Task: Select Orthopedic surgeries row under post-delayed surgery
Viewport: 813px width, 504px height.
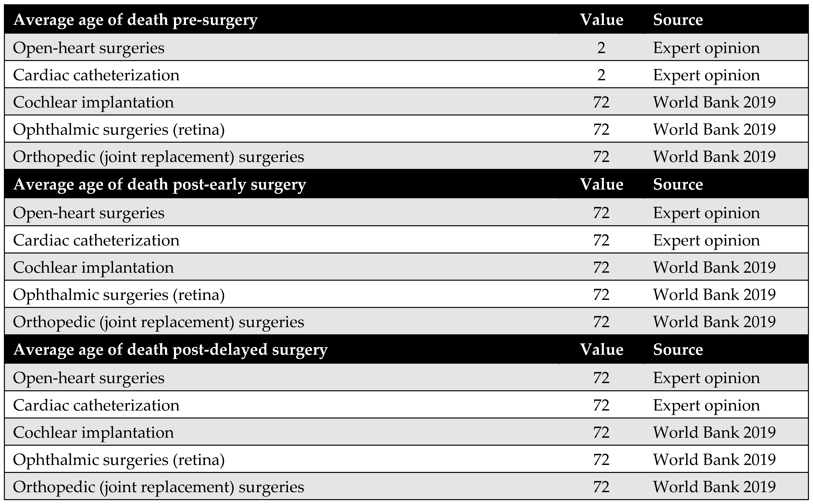Action: [159, 487]
